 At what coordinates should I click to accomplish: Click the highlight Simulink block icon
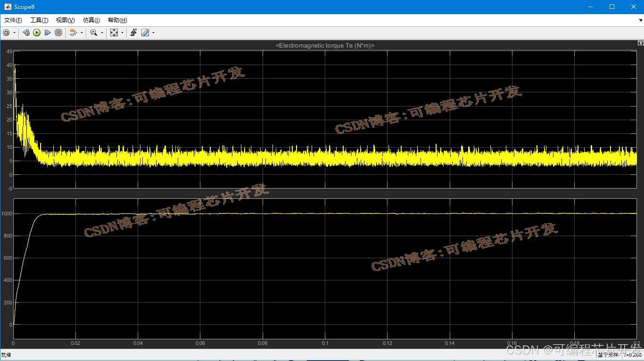tap(73, 33)
